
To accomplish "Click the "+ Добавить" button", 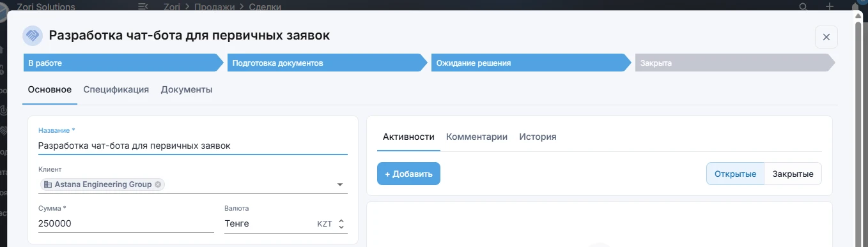I will [408, 174].
